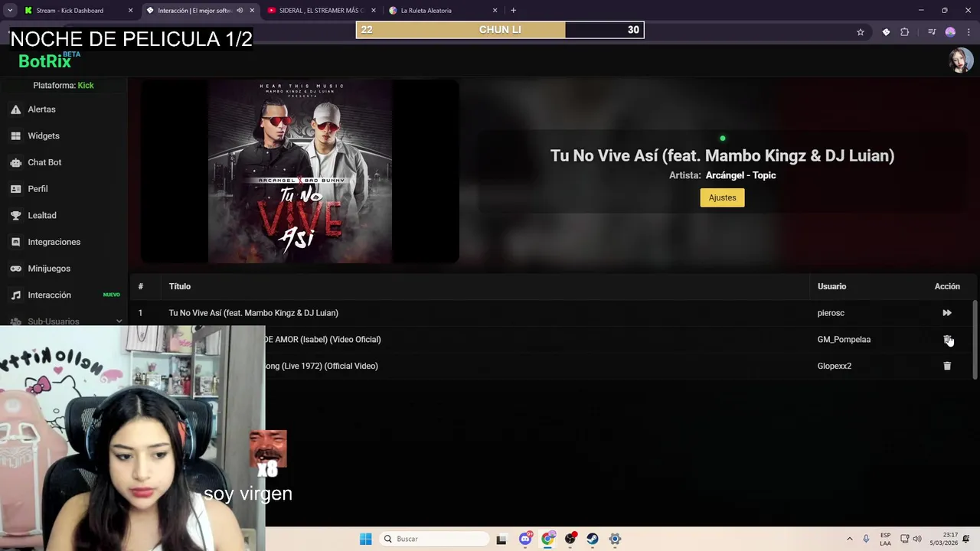Screen dimensions: 980x551
Task: Bookmark this page with the star icon
Action: pyautogui.click(x=861, y=32)
